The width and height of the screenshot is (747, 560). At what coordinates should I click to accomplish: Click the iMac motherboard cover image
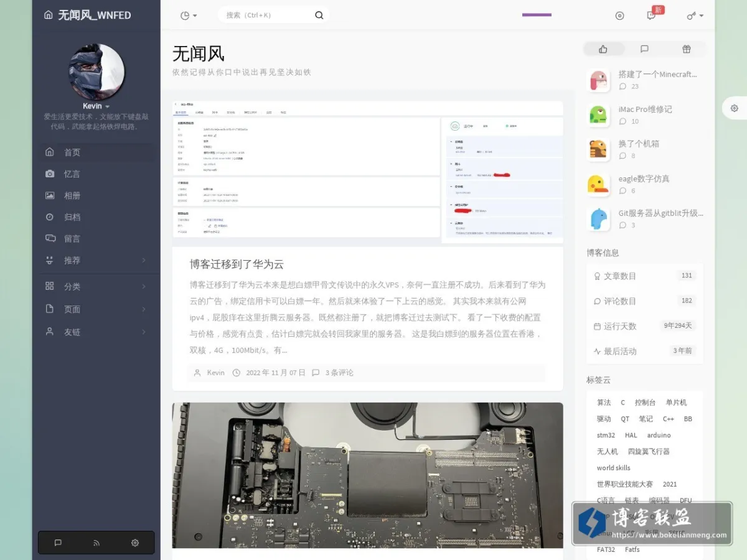click(368, 475)
